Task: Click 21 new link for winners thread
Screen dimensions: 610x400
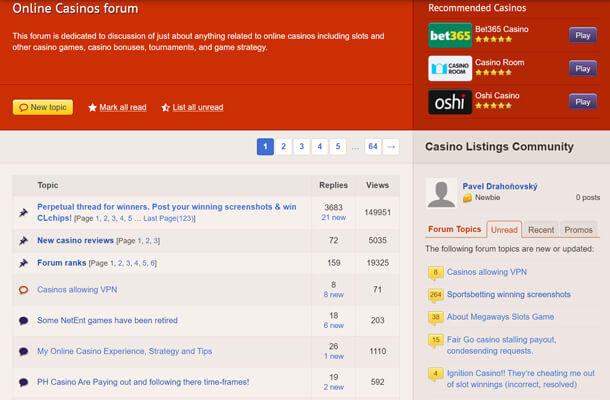Action: click(333, 218)
